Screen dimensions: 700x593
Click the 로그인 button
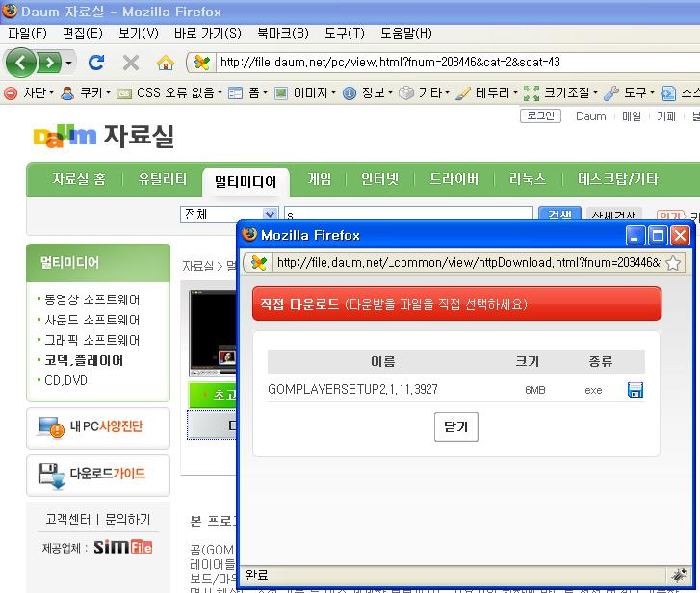(x=540, y=116)
